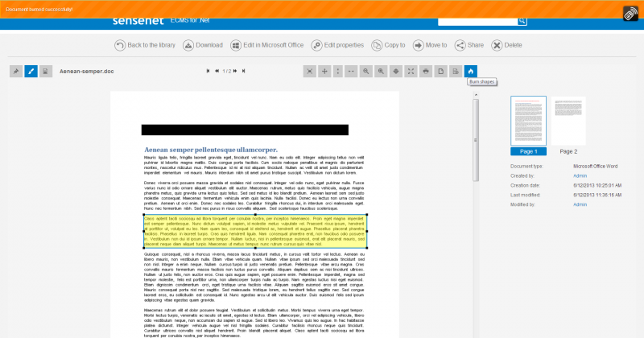
Task: Jump to the last page
Action: coord(244,71)
